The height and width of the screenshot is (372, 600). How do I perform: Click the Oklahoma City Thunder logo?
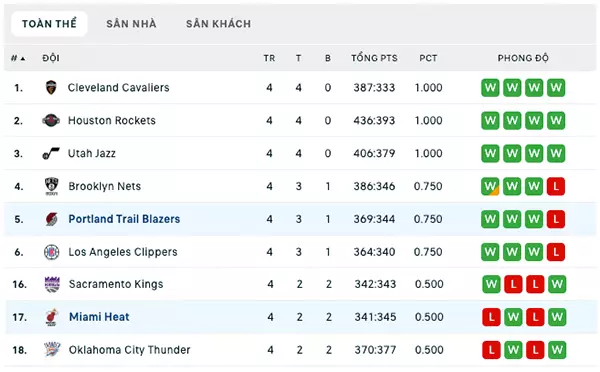52,349
